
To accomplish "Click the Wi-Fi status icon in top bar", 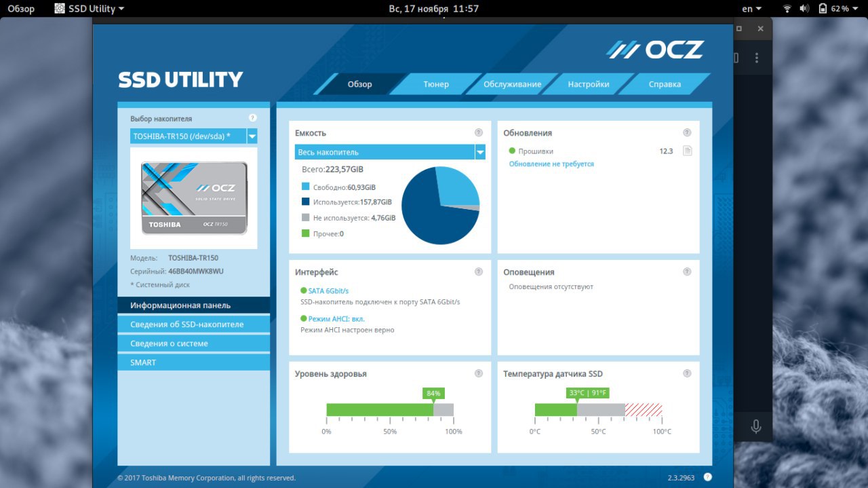I will tap(787, 9).
